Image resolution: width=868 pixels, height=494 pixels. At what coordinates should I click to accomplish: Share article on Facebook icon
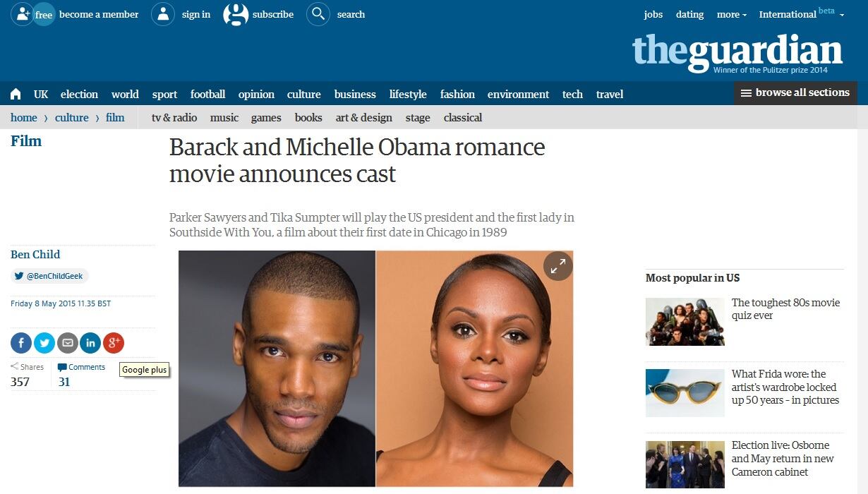click(x=21, y=343)
